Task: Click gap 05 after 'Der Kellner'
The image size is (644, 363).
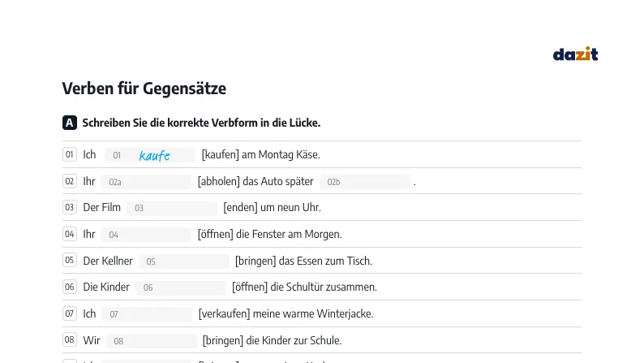Action: (184, 261)
